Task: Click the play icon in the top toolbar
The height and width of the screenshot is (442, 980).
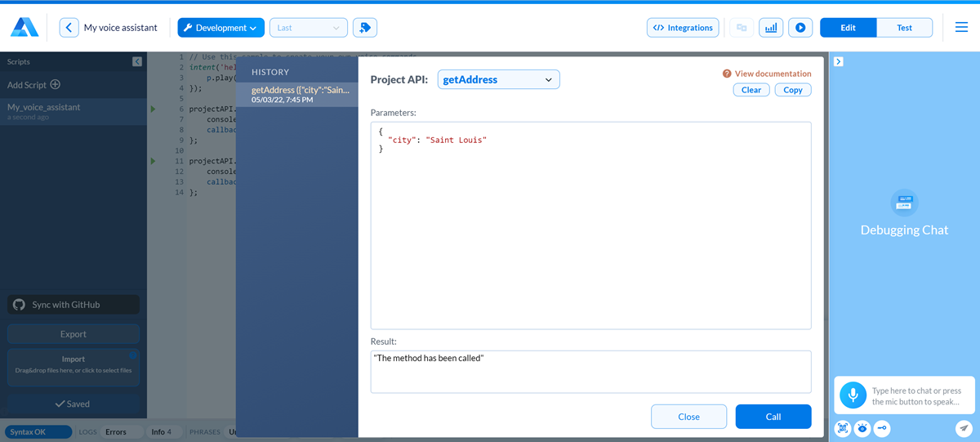Action: tap(800, 28)
